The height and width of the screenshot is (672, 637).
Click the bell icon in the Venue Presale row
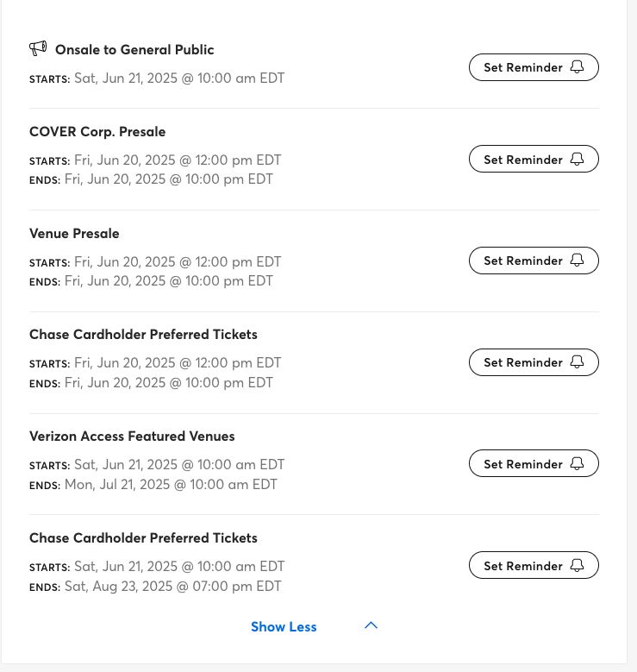pyautogui.click(x=578, y=261)
